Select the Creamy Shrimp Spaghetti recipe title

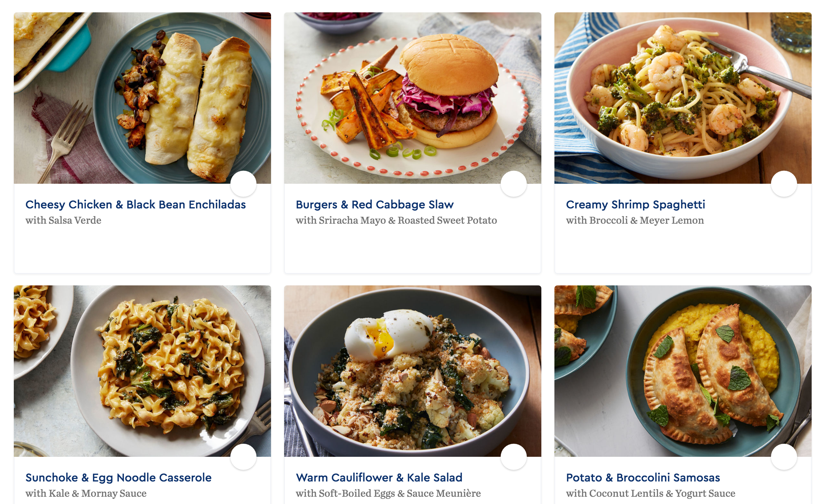pos(635,205)
